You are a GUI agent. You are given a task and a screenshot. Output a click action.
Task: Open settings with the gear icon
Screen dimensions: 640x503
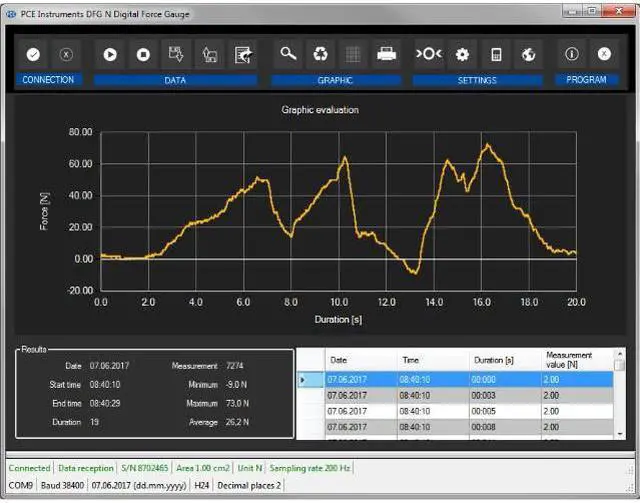click(x=462, y=54)
